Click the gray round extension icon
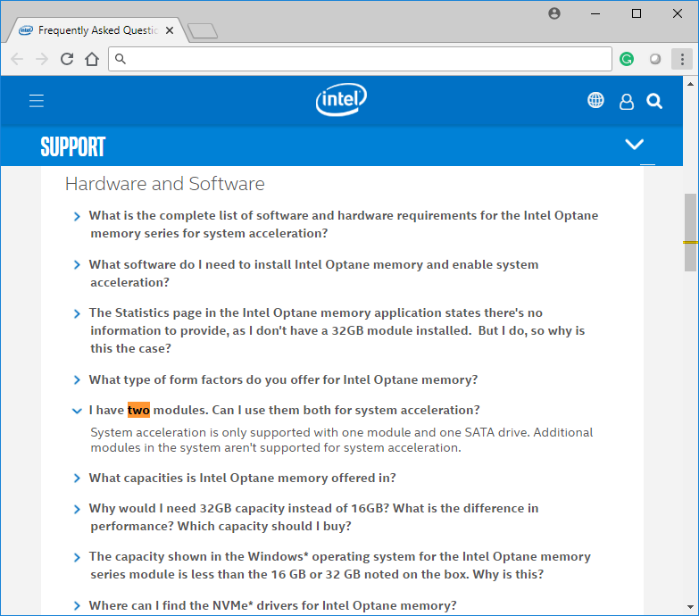Image resolution: width=699 pixels, height=616 pixels. (655, 59)
